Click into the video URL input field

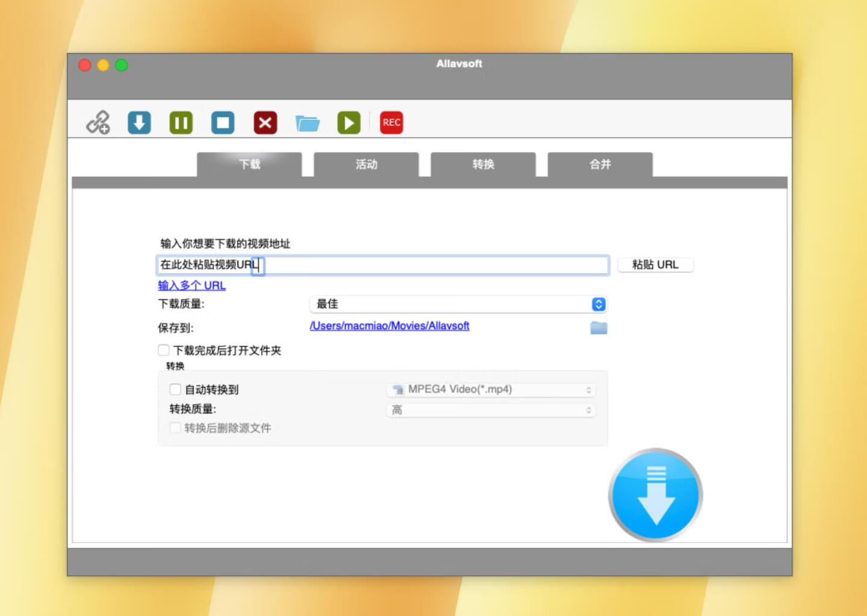[383, 265]
